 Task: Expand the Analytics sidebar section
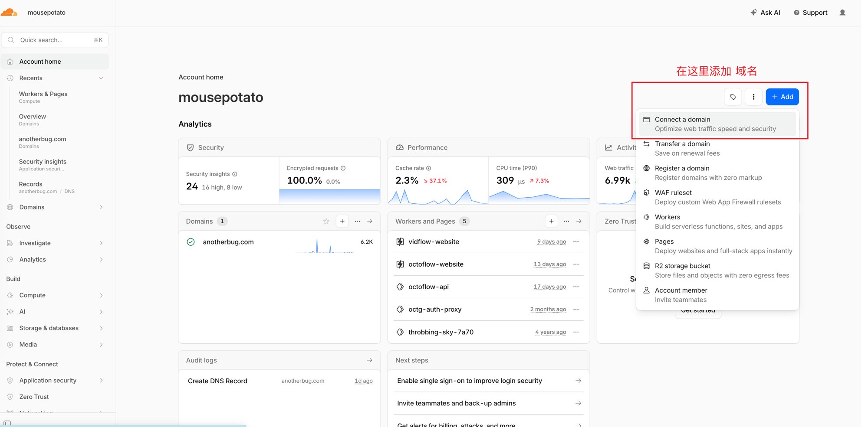[x=101, y=260]
